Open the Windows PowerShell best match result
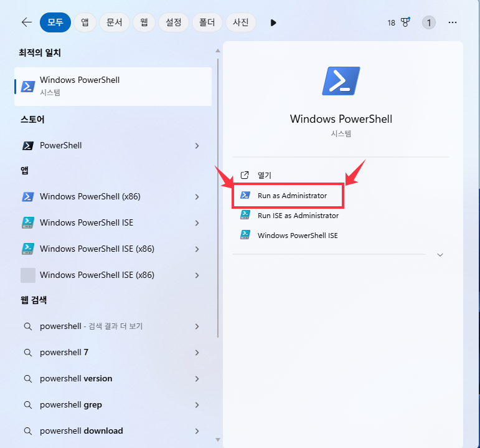 point(113,87)
